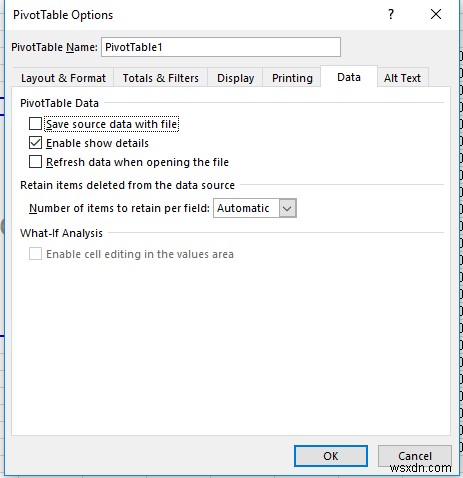463x478 pixels.
Task: Close the PivotTable Options dialog
Action: 436,14
